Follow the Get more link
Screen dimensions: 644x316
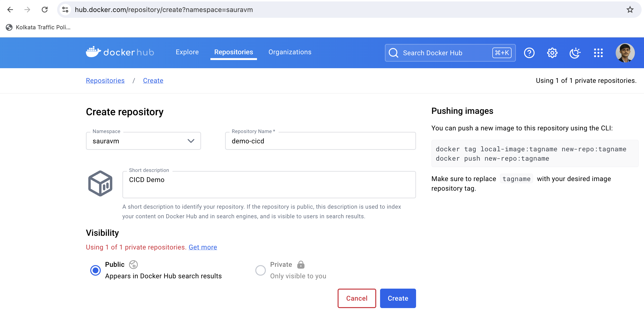point(203,247)
